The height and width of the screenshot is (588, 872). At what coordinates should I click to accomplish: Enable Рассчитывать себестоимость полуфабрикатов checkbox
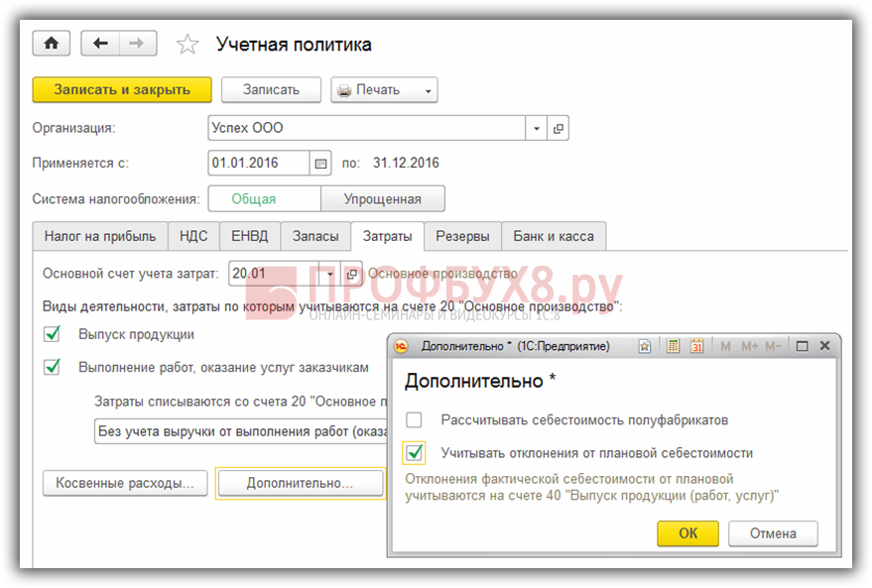[x=414, y=420]
